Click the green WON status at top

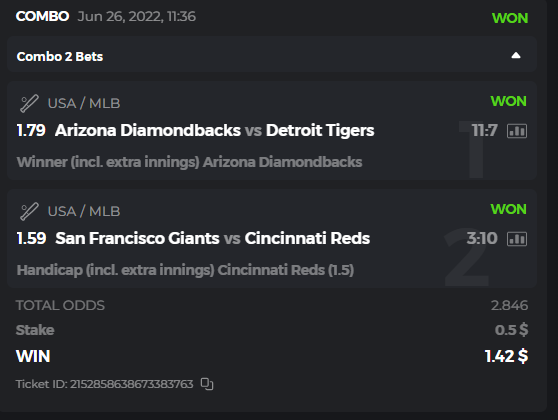click(x=510, y=18)
